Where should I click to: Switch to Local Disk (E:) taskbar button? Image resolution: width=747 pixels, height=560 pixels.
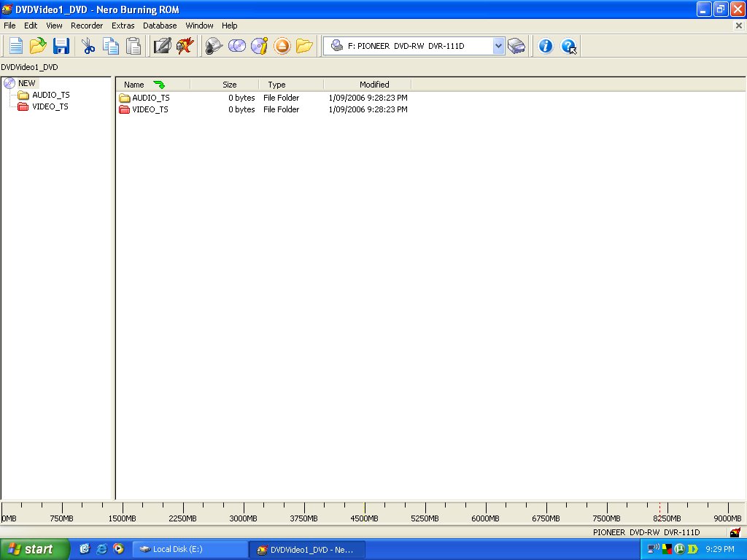pyautogui.click(x=190, y=549)
